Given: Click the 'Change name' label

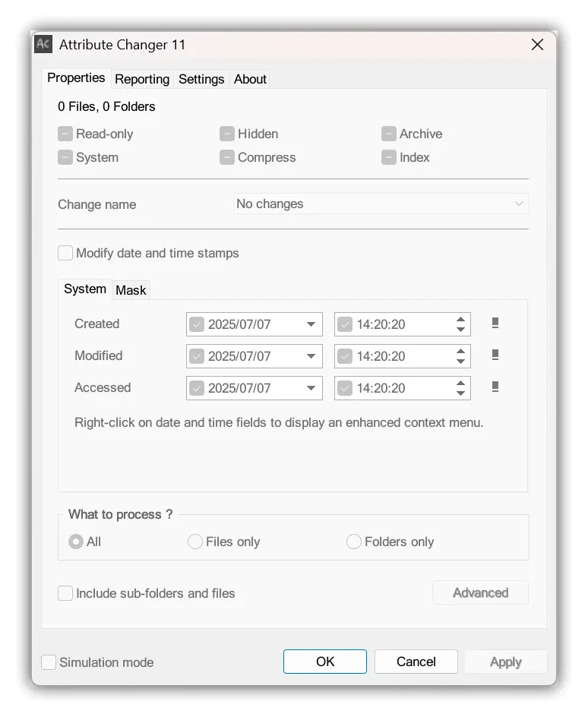Looking at the screenshot, I should tap(97, 204).
